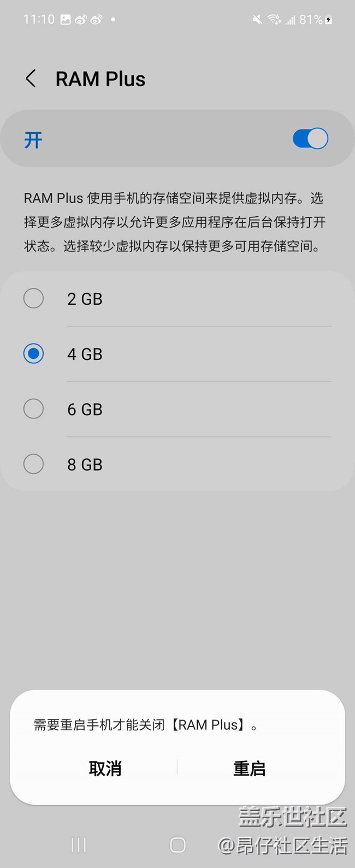Tap the Wi-Fi status icon
Viewport: 355px width, 868px height.
tap(274, 20)
